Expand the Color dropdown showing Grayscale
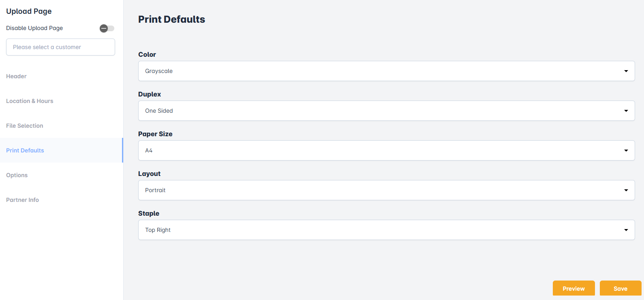The image size is (644, 300). tap(381, 71)
